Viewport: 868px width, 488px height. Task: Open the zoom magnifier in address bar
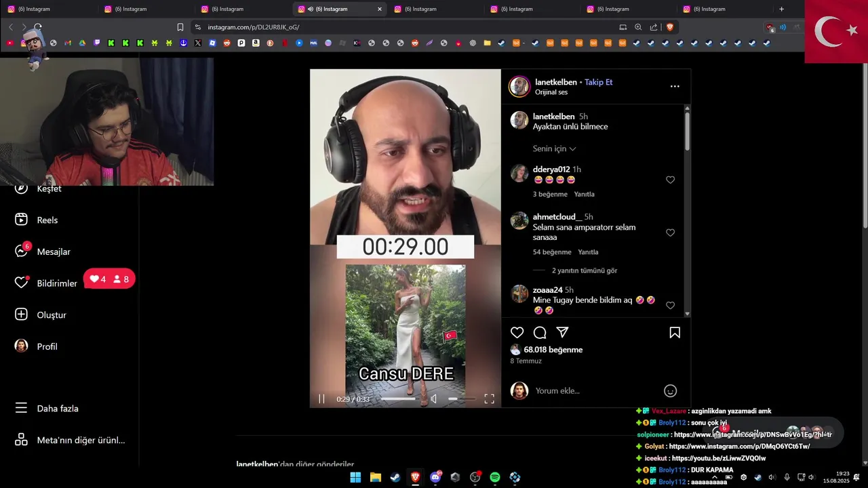pyautogui.click(x=638, y=27)
